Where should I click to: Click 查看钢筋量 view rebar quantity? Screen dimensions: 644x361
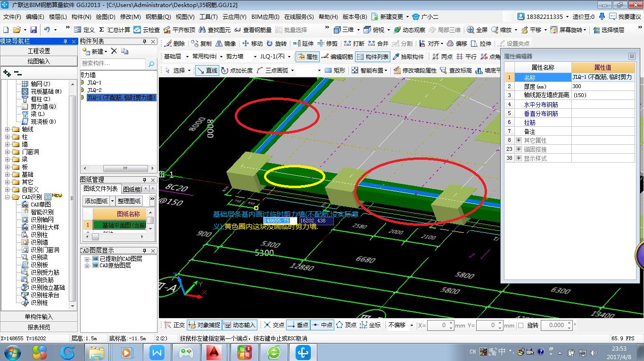coord(253,30)
